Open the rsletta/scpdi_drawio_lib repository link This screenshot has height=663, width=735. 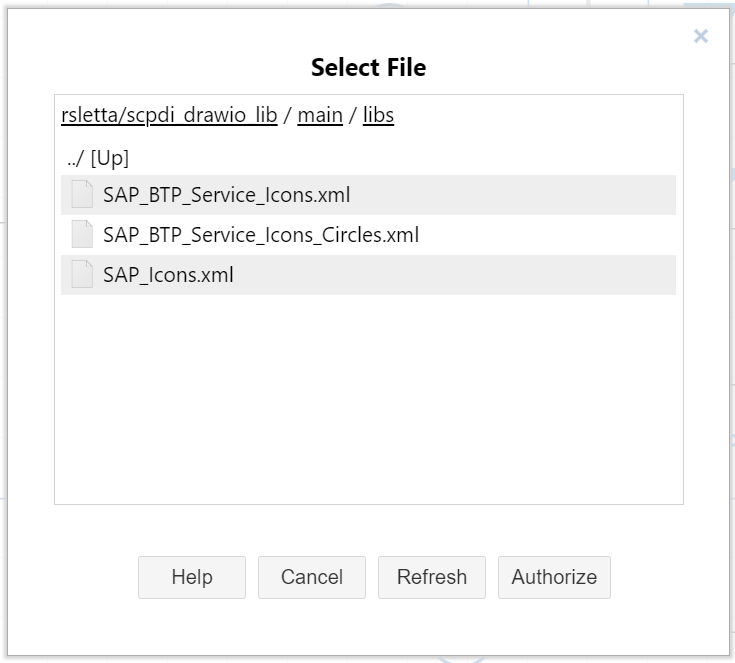(169, 115)
